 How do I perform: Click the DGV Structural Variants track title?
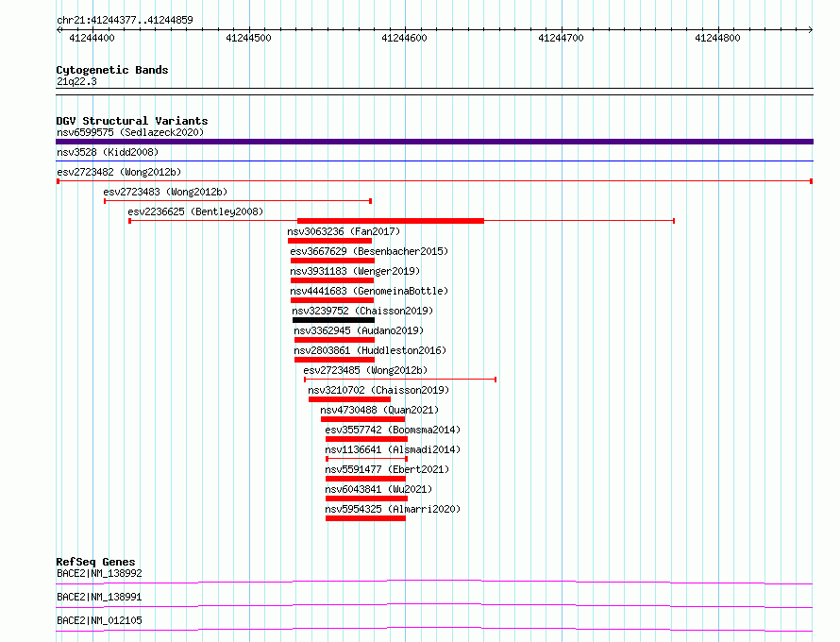tap(132, 121)
